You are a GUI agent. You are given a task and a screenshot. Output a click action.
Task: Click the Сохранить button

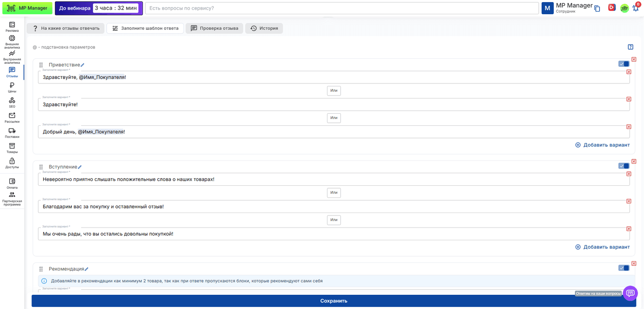334,301
